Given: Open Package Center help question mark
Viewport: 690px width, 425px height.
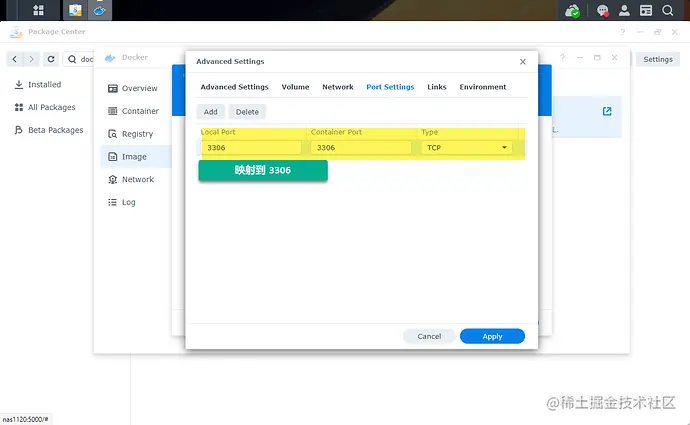Looking at the screenshot, I should [x=623, y=32].
